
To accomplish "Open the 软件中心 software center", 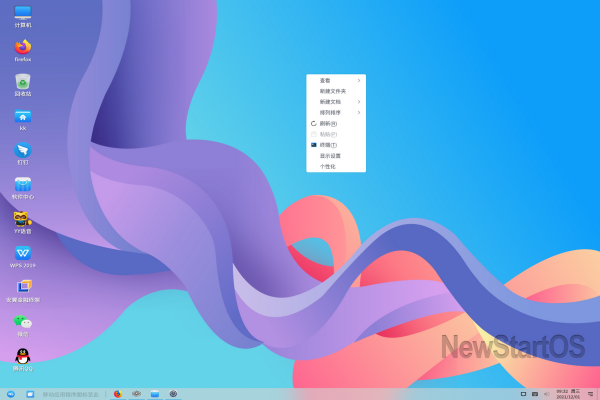I will coord(22,185).
